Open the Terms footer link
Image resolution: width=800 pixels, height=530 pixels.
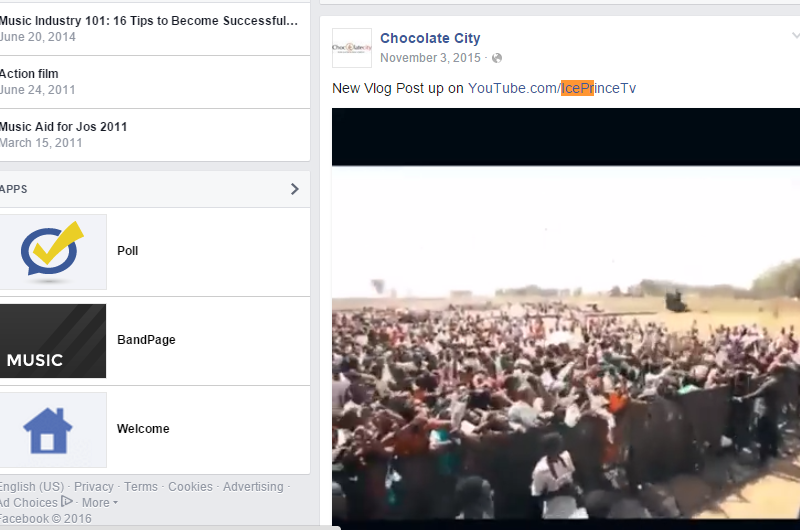tap(141, 487)
